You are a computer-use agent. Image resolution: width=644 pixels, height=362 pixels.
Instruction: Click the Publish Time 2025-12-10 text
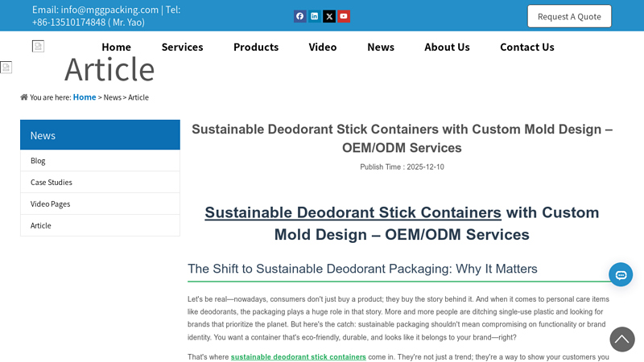pyautogui.click(x=402, y=167)
